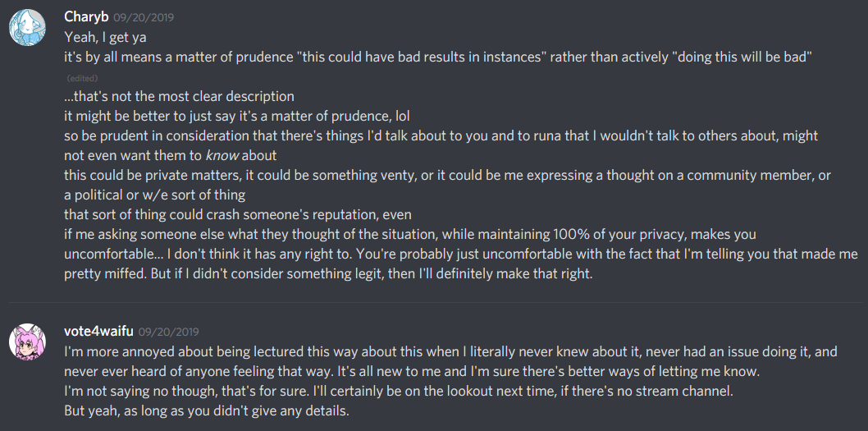Click Charyb's blue-haired avatar
Viewport: 868px width, 431px height.
pos(25,29)
